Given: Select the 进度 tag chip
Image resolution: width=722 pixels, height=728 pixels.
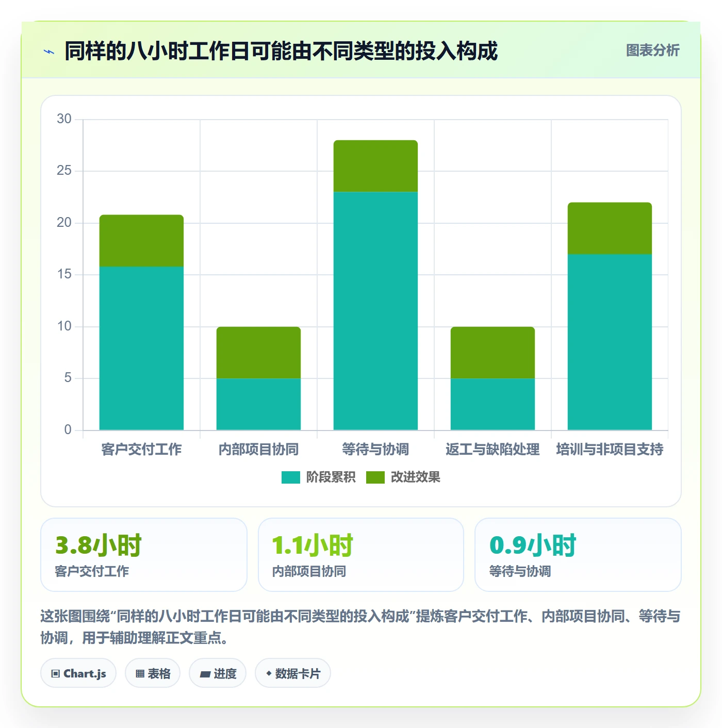Looking at the screenshot, I should (x=218, y=673).
